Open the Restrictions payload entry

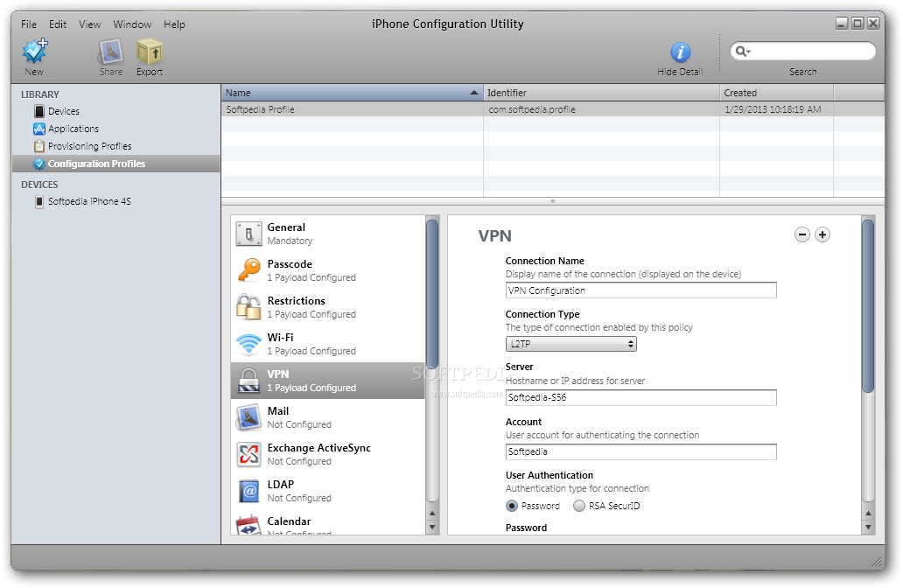327,307
